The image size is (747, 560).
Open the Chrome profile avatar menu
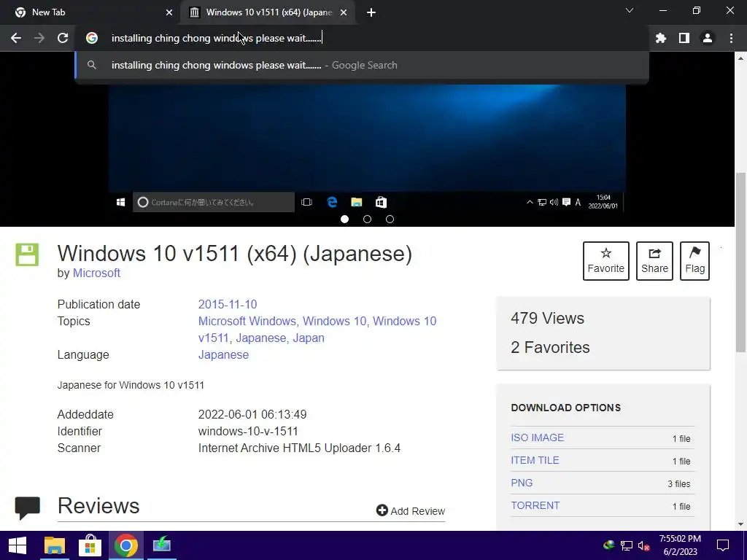click(708, 38)
